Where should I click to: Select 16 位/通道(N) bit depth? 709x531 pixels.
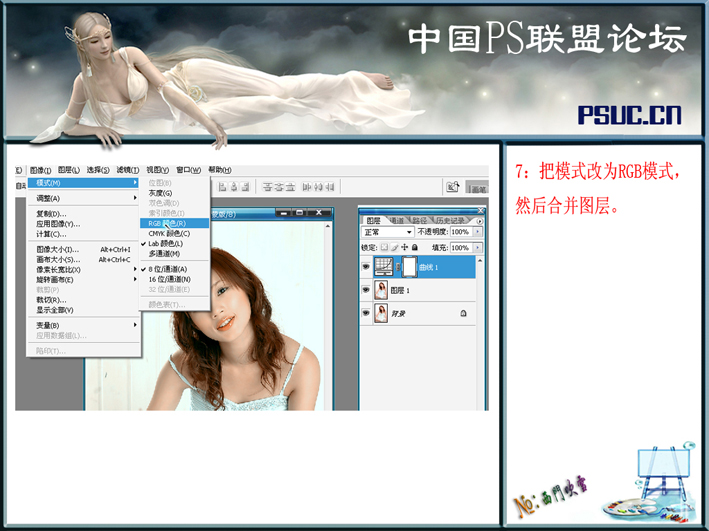tap(175, 279)
